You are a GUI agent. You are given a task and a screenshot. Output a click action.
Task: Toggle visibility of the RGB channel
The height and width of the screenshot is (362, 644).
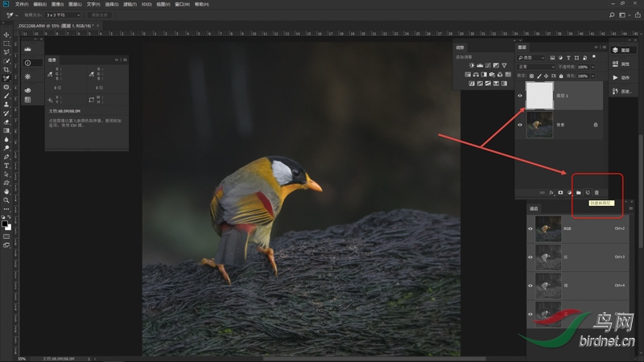pos(530,228)
